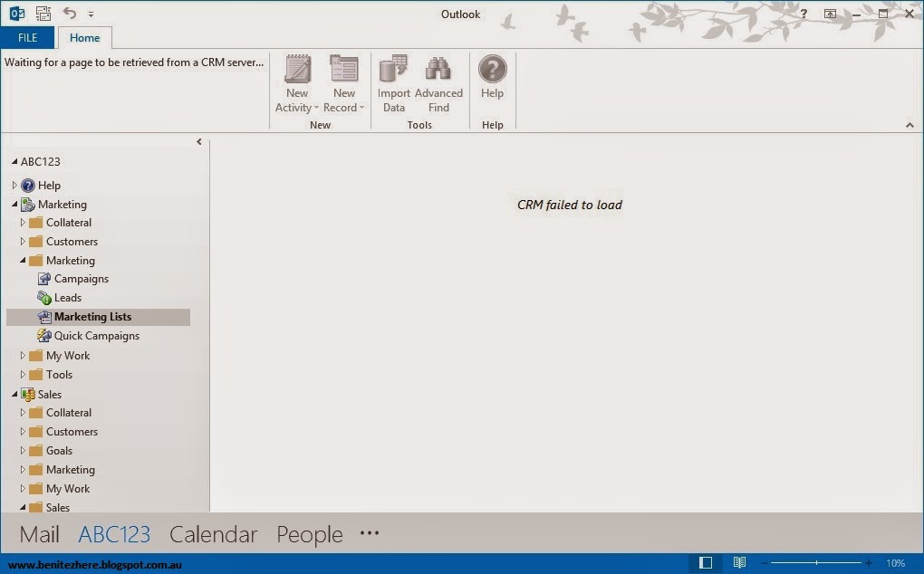Select the Sales module with coins icon
The width and height of the screenshot is (924, 574).
pyautogui.click(x=42, y=395)
